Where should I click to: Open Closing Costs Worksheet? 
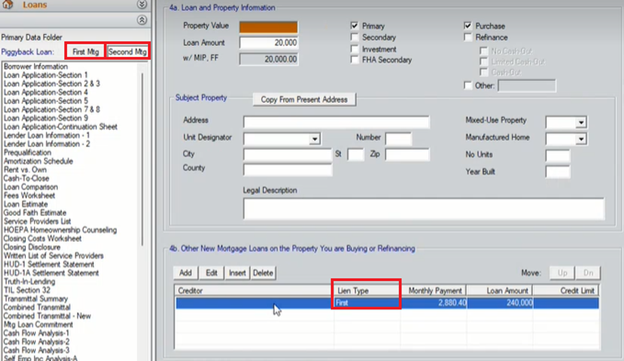click(x=43, y=238)
